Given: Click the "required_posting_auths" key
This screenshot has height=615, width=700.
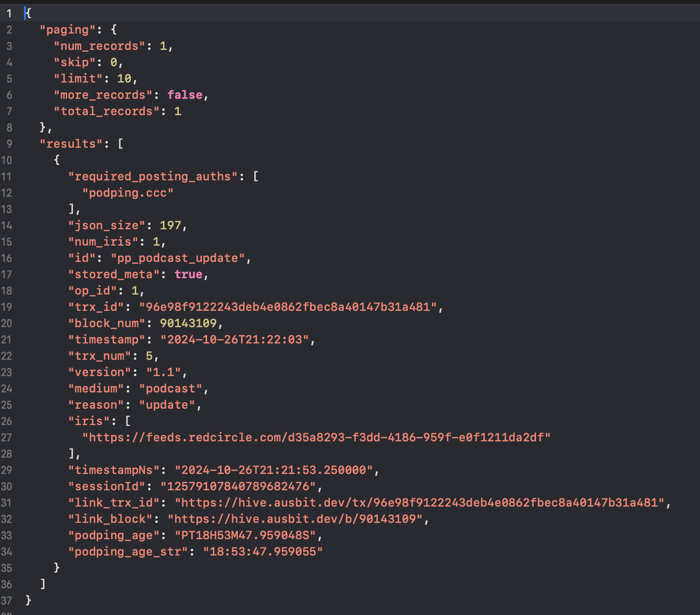Looking at the screenshot, I should [x=153, y=177].
